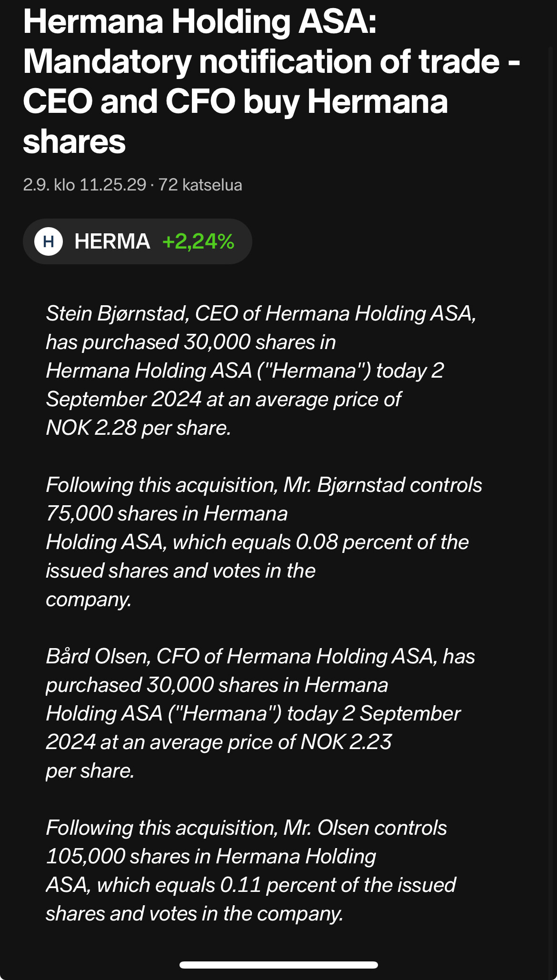Click the 0.08 percent figure
The height and width of the screenshot is (980, 557).
pos(317,542)
